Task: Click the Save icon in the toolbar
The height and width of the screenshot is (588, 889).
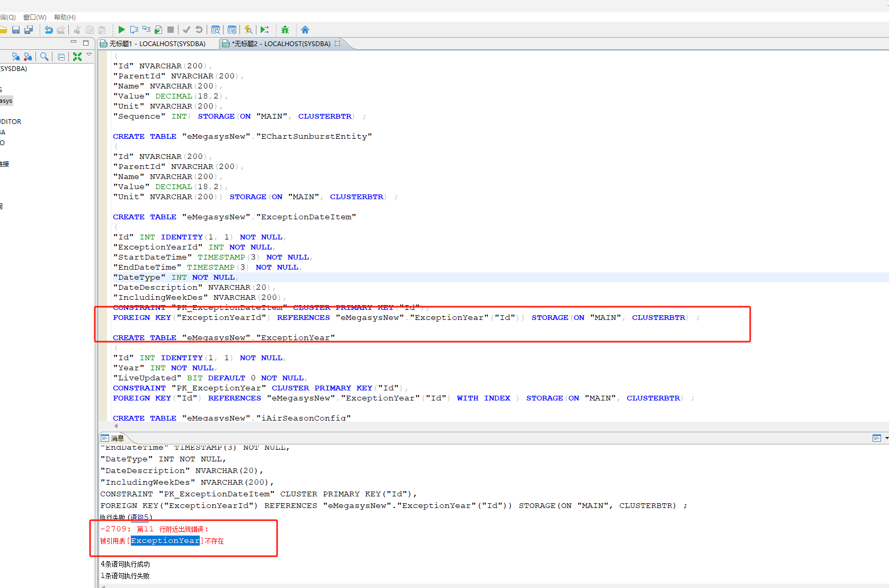Action: (16, 30)
